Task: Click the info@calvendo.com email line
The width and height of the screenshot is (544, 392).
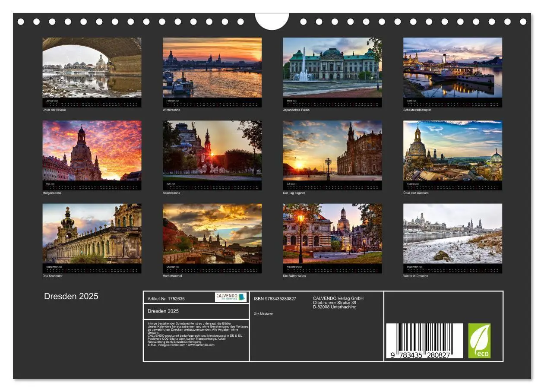Action: click(x=181, y=345)
